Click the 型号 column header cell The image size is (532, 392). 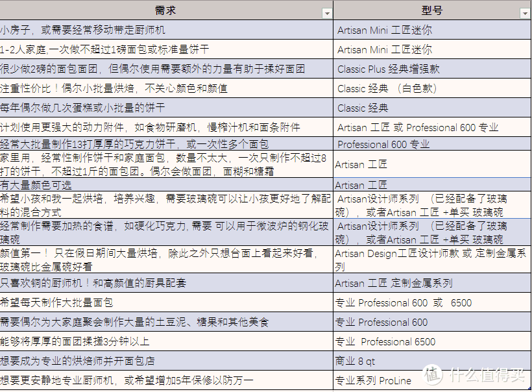431,11
